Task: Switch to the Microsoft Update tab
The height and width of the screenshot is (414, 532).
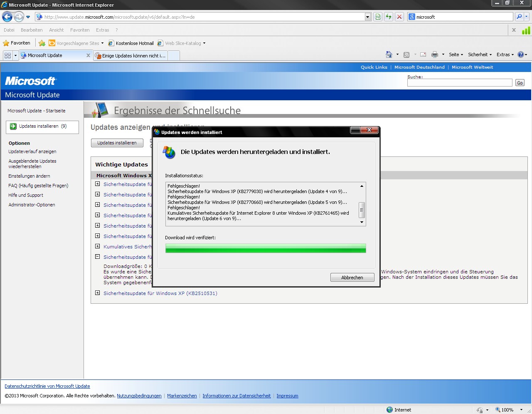Action: click(x=52, y=55)
